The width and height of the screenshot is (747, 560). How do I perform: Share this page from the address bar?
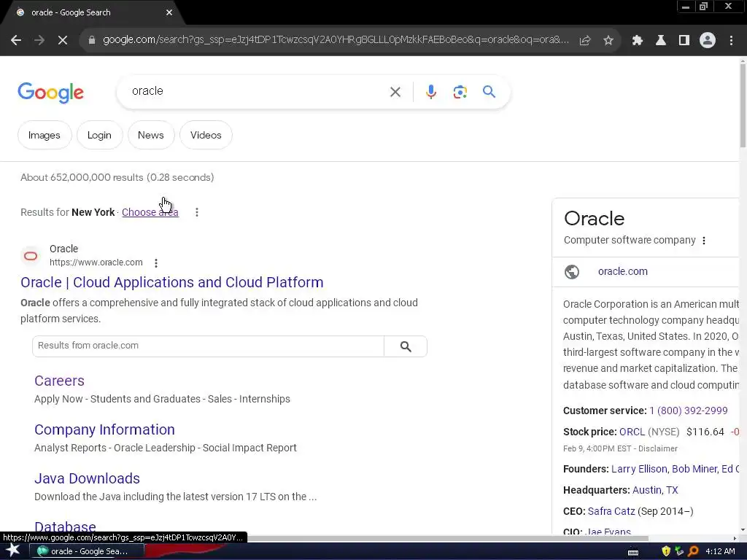tap(585, 41)
